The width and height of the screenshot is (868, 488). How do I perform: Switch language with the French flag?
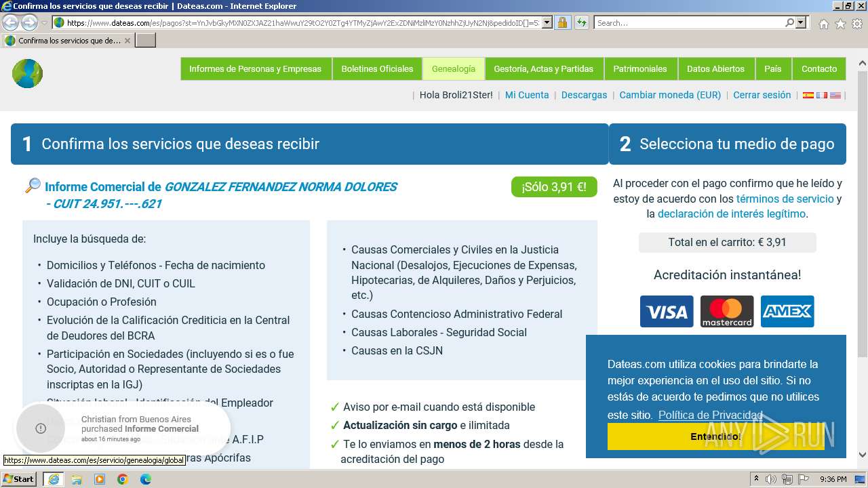[822, 96]
